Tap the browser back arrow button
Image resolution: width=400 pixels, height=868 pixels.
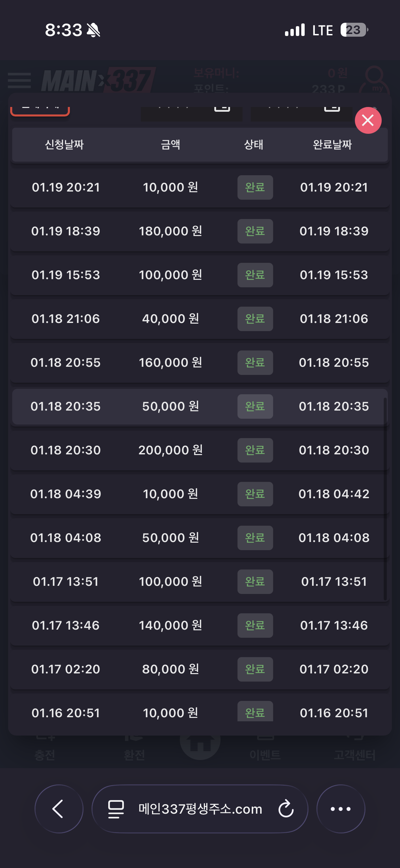click(59, 809)
